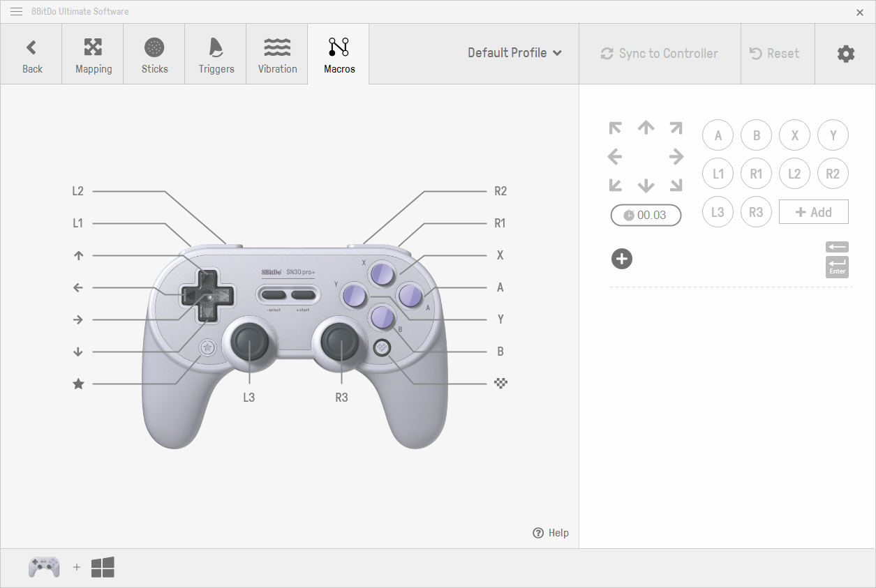The height and width of the screenshot is (588, 876).
Task: Select the Triggers tab
Action: (216, 54)
